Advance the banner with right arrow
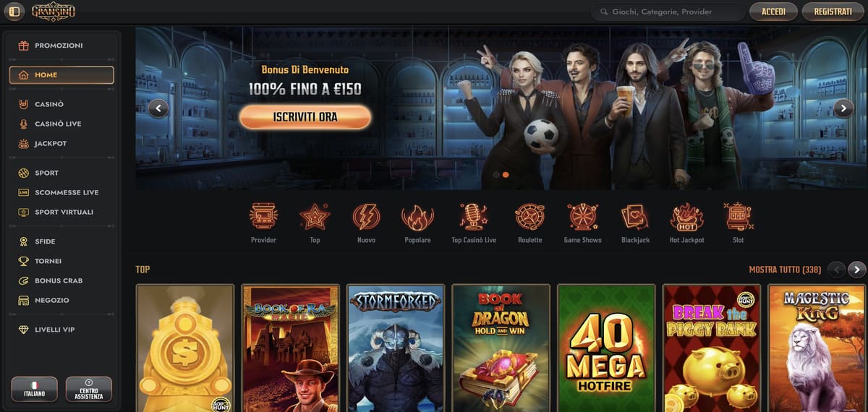 (x=843, y=108)
